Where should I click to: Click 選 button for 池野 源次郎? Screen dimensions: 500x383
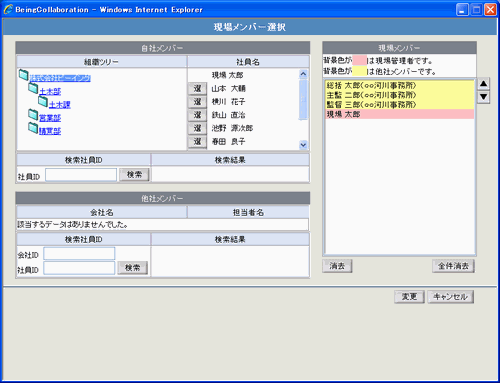click(x=197, y=128)
